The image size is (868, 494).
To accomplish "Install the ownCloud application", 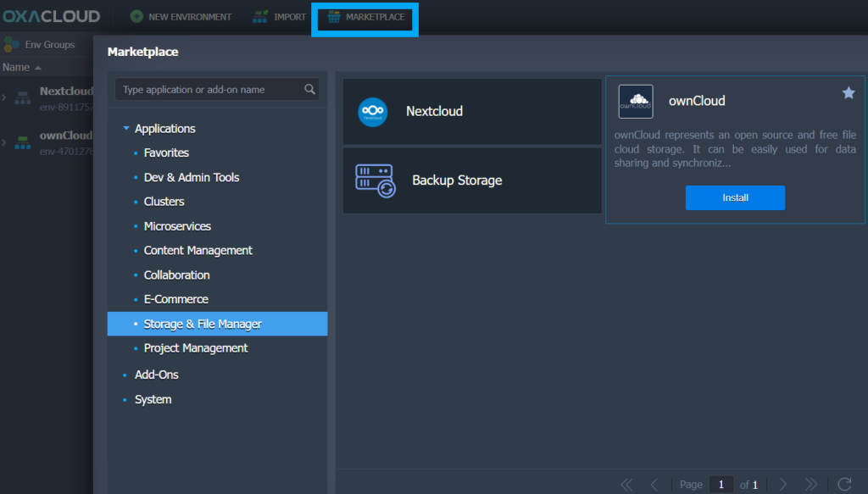I will pyautogui.click(x=735, y=197).
